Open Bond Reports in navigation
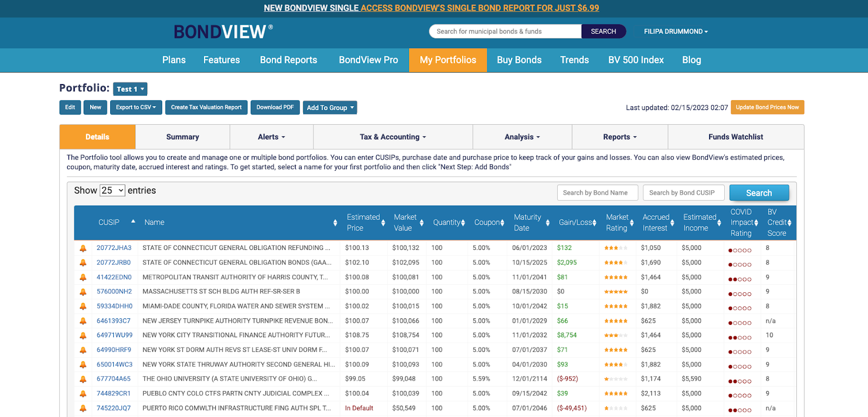 pyautogui.click(x=289, y=60)
